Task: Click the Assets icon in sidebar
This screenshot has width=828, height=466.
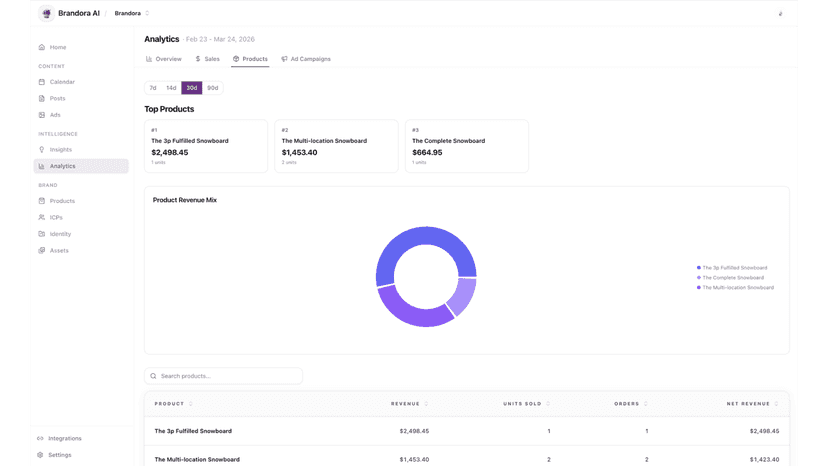Action: (x=42, y=250)
